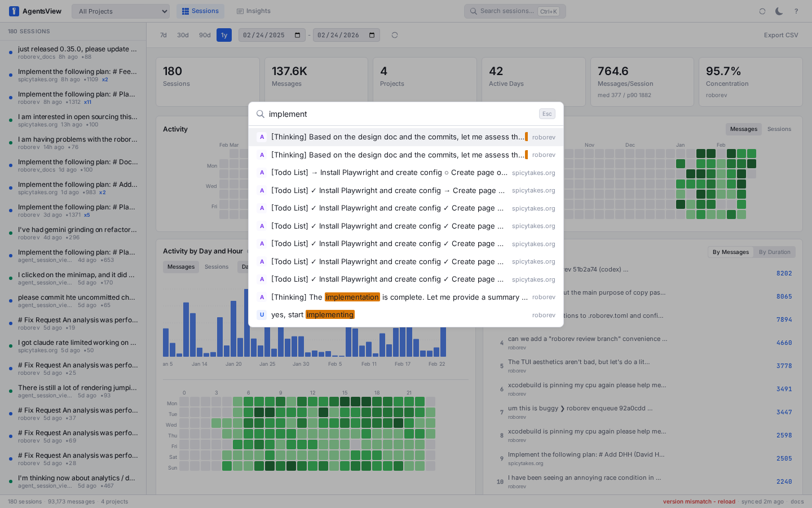This screenshot has height=508, width=812.
Task: Select the 1y time range
Action: click(224, 35)
